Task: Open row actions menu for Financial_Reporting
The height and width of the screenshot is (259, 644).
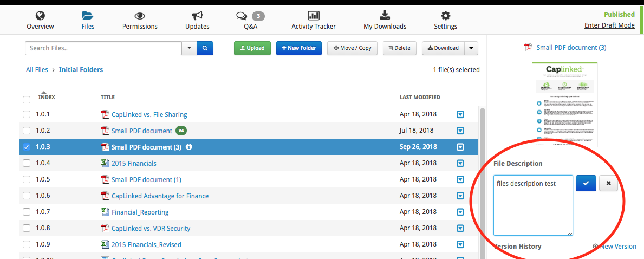Action: click(460, 212)
